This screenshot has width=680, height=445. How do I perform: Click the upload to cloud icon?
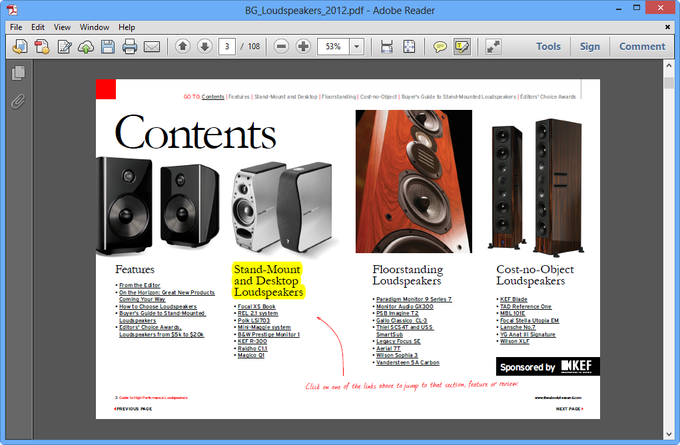(x=86, y=46)
